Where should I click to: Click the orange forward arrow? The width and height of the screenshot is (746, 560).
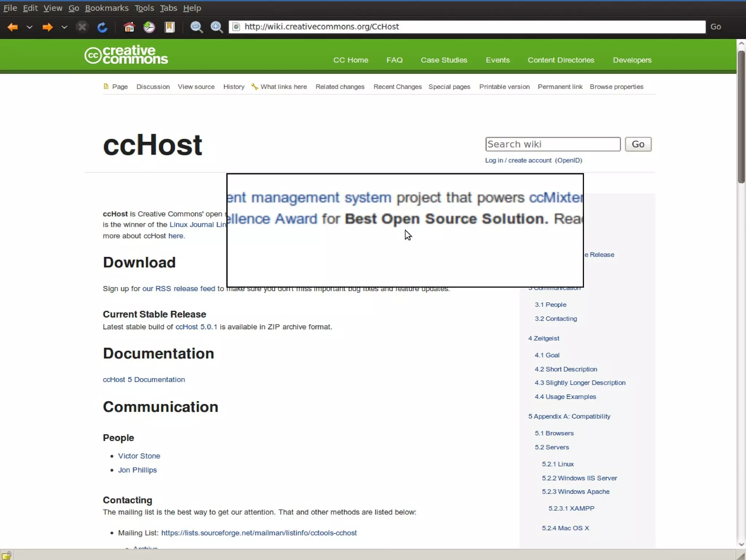[47, 27]
